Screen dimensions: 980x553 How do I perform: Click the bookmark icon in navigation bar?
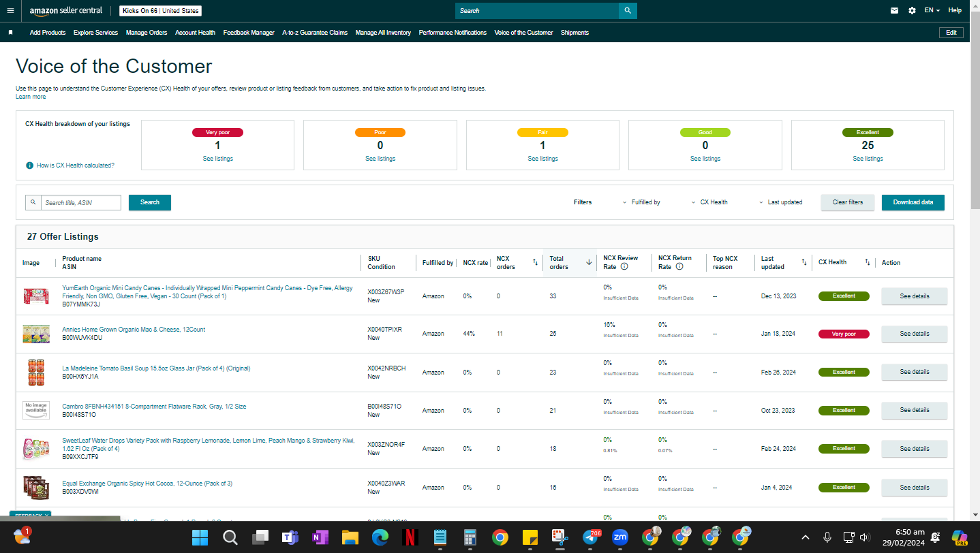[10, 33]
